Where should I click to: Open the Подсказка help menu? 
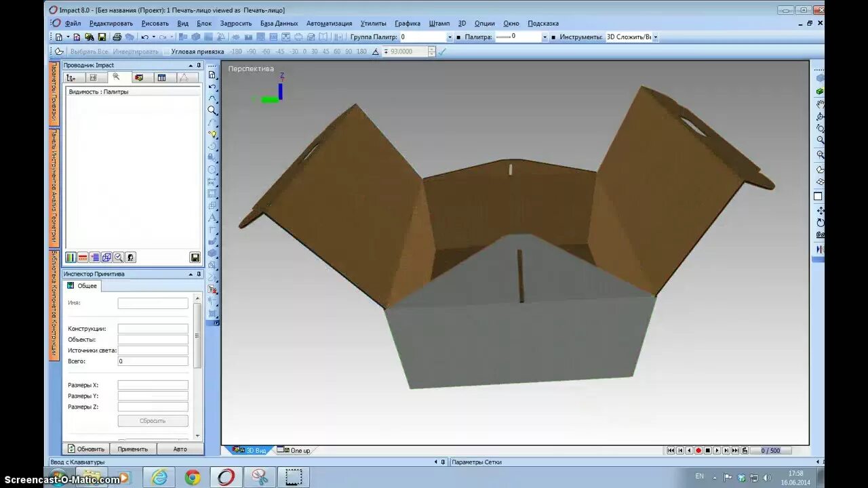click(x=543, y=23)
